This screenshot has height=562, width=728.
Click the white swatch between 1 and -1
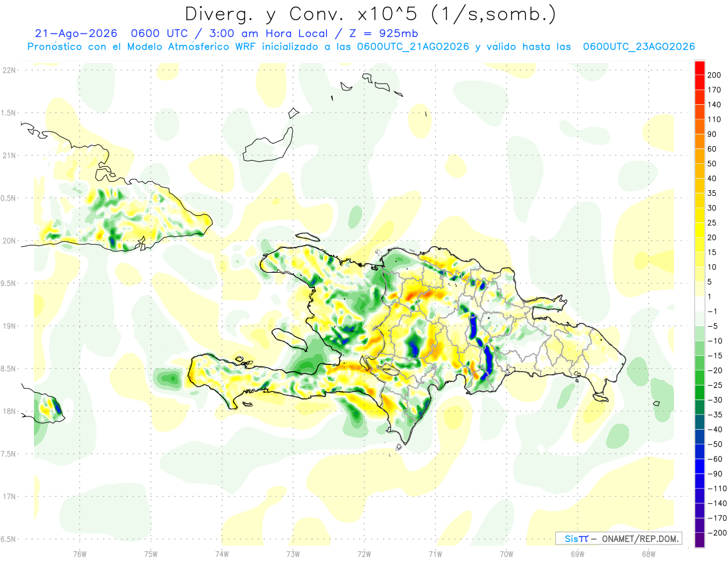click(699, 304)
